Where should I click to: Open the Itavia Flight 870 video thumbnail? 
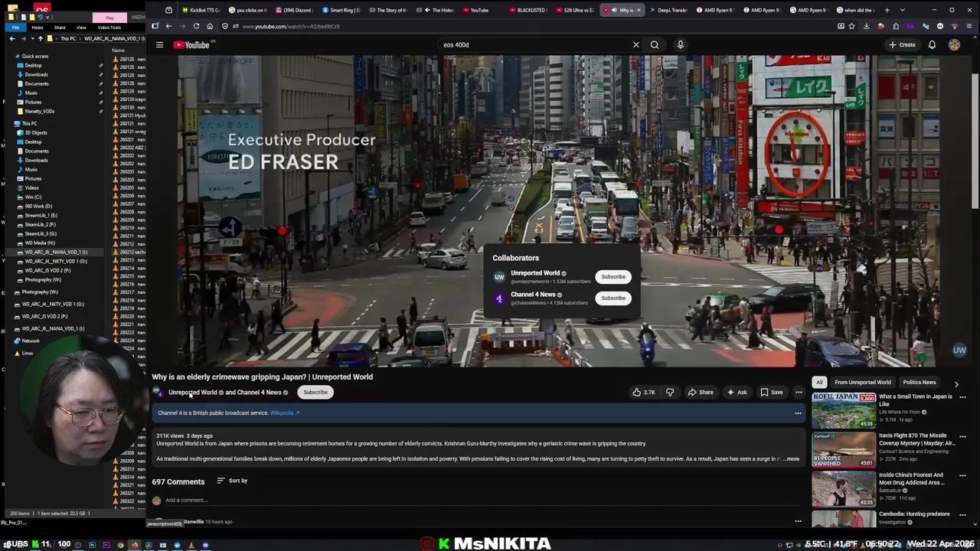[x=844, y=449]
